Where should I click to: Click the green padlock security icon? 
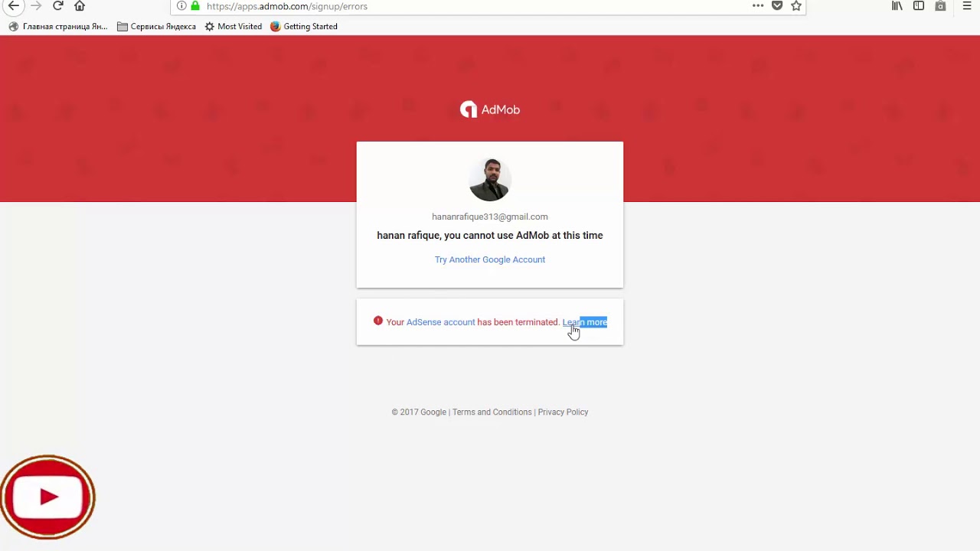195,6
